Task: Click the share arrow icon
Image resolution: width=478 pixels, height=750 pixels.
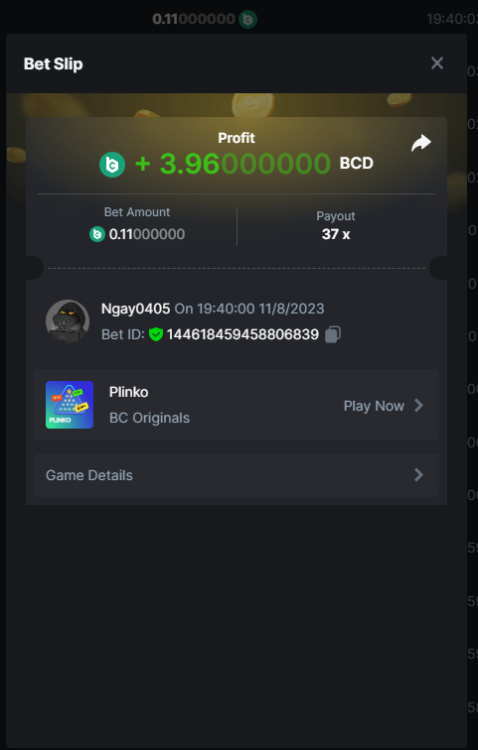Action: (x=421, y=143)
